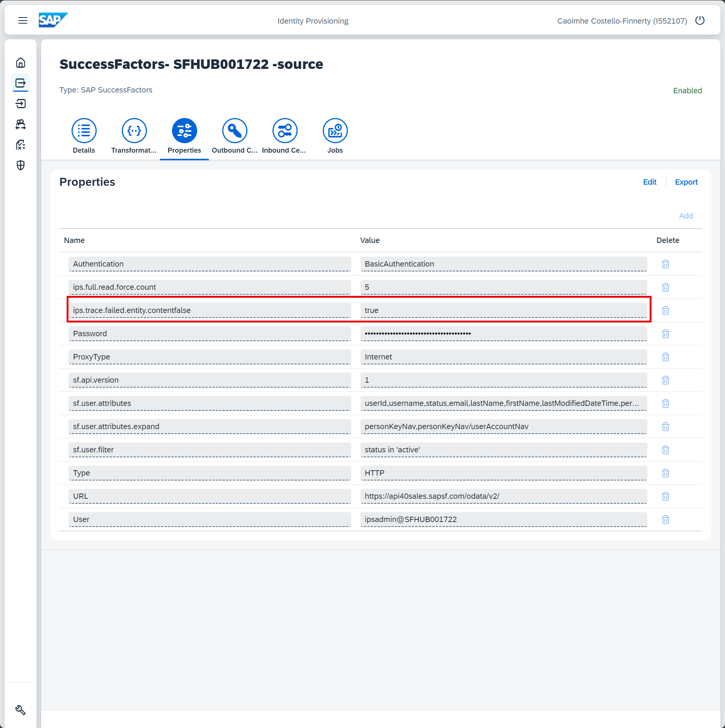Click the sf.api.version name field

coord(210,380)
